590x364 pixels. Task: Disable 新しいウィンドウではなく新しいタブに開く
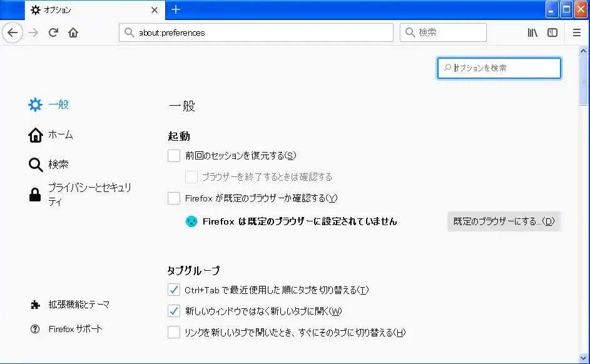pyautogui.click(x=173, y=311)
